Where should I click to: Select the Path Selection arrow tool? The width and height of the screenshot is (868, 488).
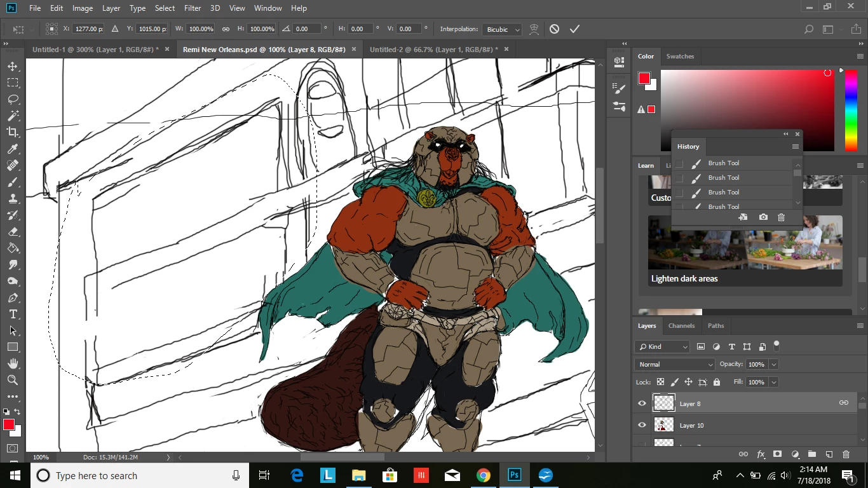pyautogui.click(x=13, y=330)
